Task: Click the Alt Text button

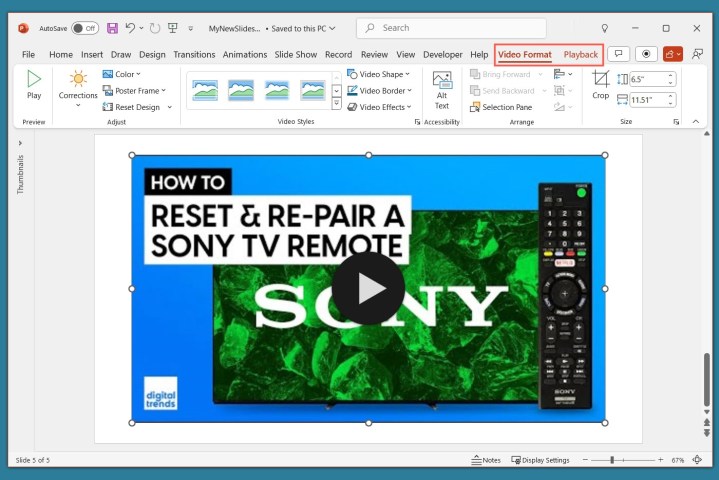Action: click(x=442, y=90)
